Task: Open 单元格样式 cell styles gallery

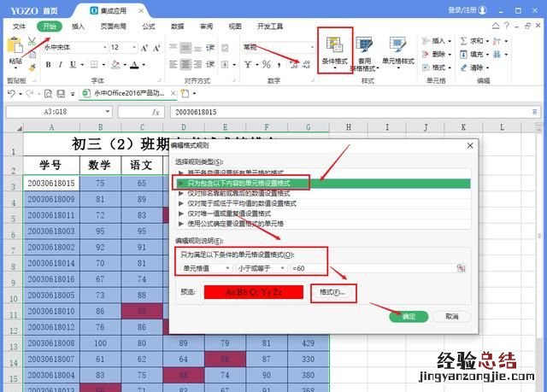Action: (x=398, y=51)
